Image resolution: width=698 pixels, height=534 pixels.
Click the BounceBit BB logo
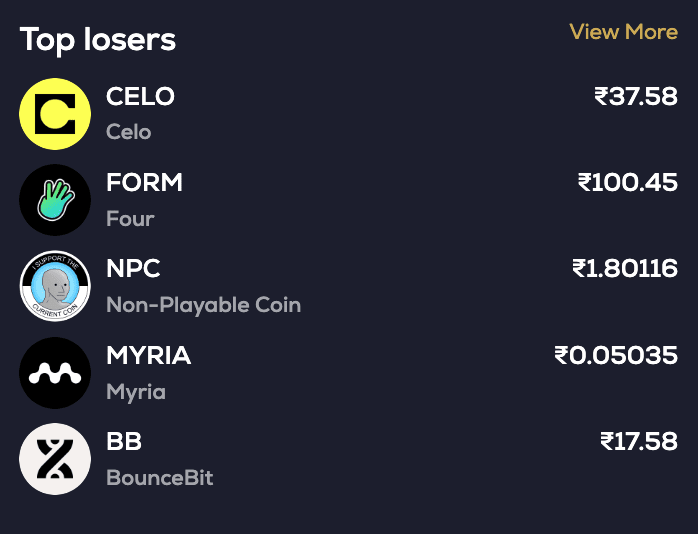[x=55, y=459]
